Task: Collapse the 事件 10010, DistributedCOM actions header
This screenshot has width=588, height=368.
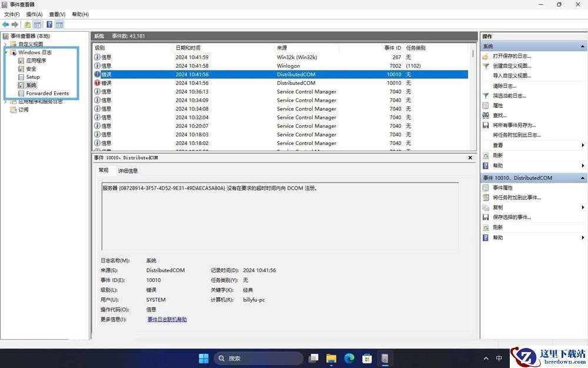Action: (x=583, y=178)
